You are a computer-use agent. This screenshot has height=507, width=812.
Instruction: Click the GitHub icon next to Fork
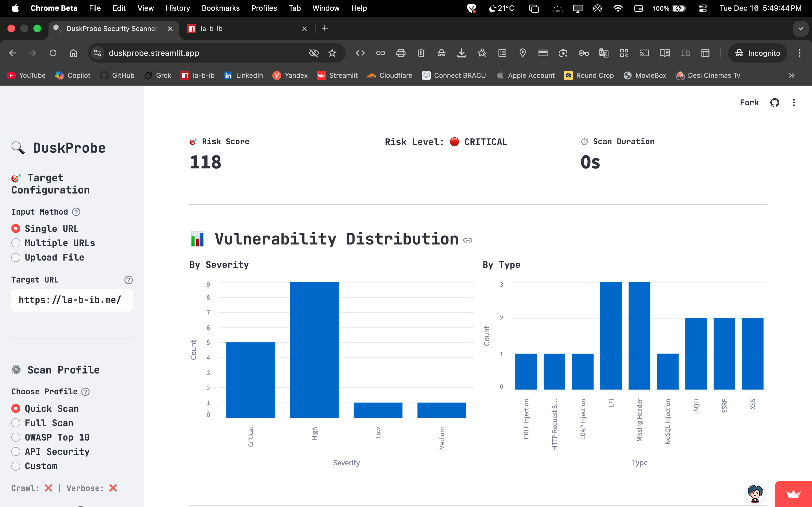click(x=775, y=103)
